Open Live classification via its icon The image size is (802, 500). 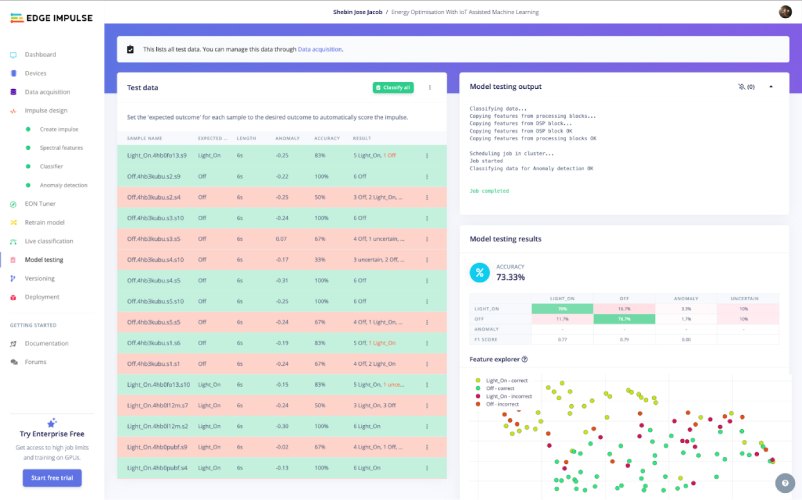(x=13, y=241)
